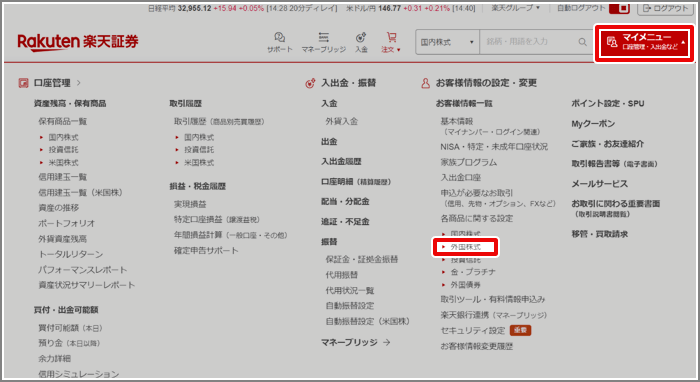Screen dimensions: 700x382
Task: Open 基本情報 (マイナンバー・ログイン関連)
Action: coord(490,126)
